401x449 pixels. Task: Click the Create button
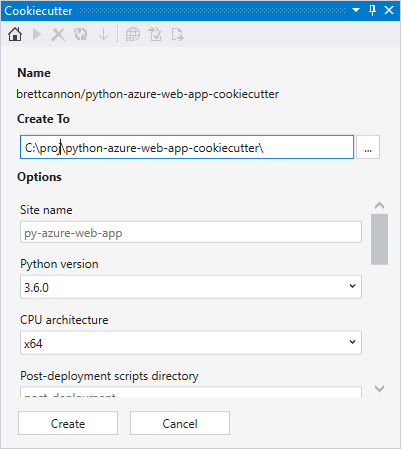[68, 423]
